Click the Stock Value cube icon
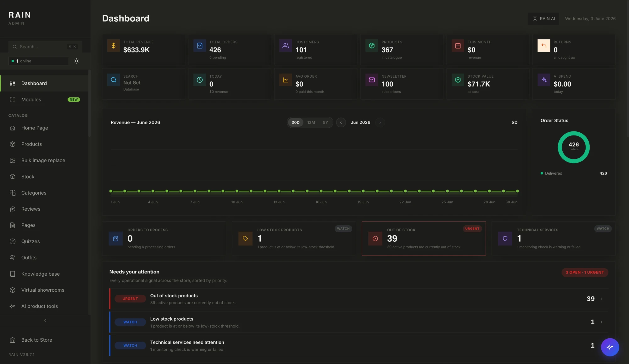The image size is (629, 364). [458, 80]
